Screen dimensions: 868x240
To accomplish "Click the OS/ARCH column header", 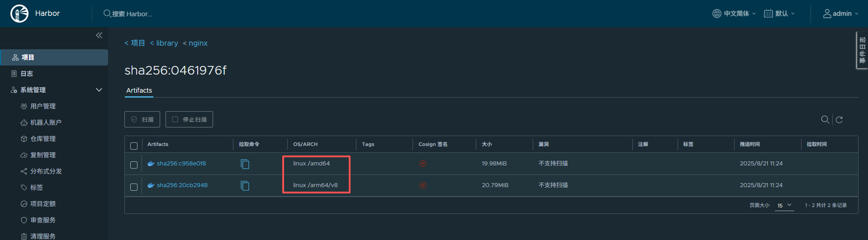I will pos(305,144).
